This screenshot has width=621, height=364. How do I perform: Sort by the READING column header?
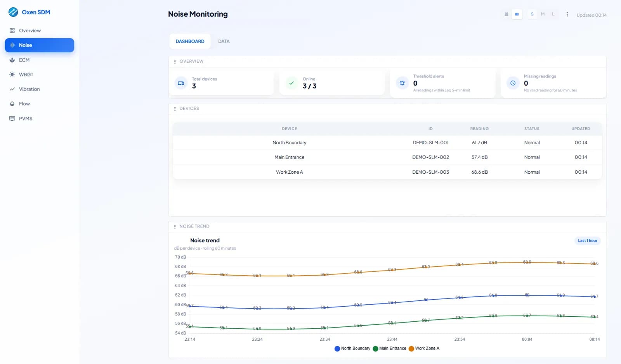(479, 129)
